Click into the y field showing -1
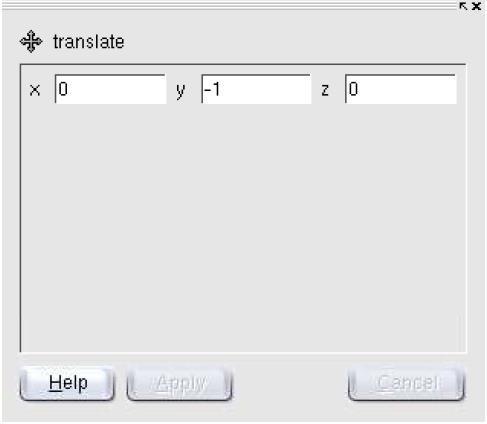Image resolution: width=487 pixels, height=424 pixels. coord(256,89)
